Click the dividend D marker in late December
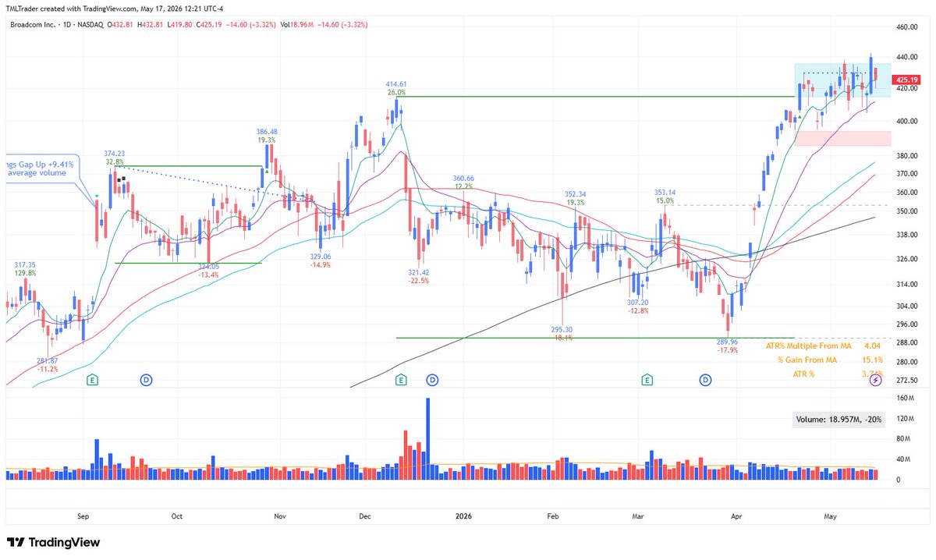936x560 pixels. coord(433,380)
